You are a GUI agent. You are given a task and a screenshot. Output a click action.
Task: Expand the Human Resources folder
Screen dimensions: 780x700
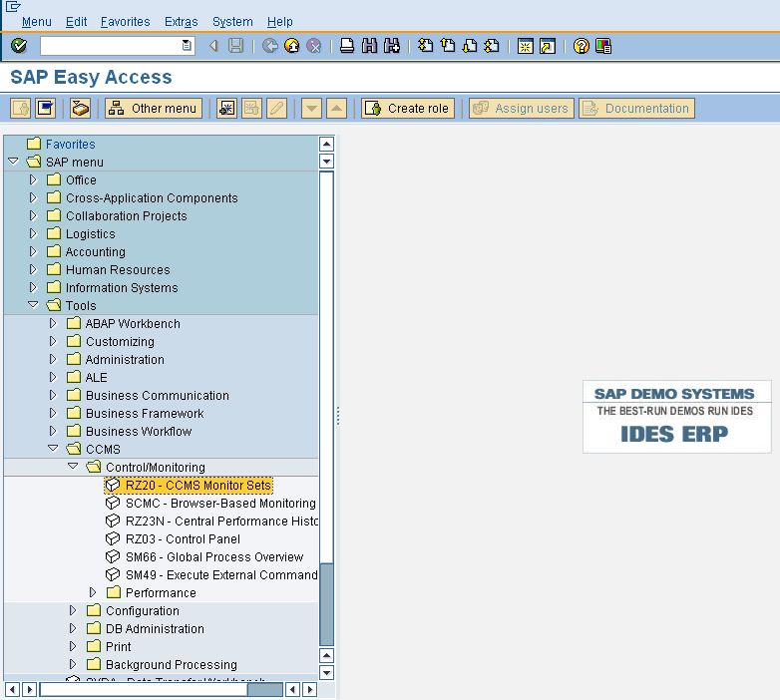(33, 269)
